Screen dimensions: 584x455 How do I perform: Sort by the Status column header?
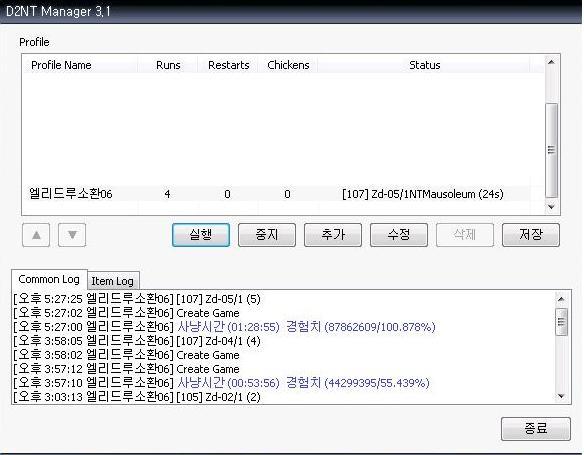[x=425, y=65]
